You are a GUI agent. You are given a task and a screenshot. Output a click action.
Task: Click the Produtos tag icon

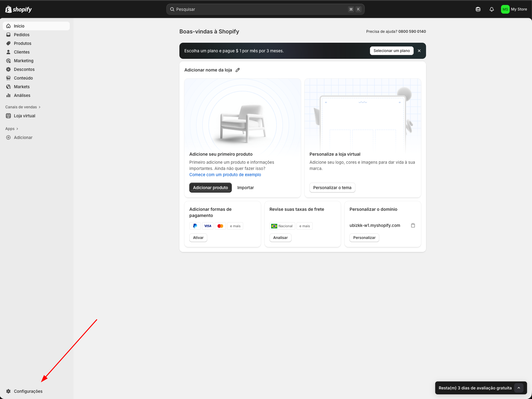point(8,43)
